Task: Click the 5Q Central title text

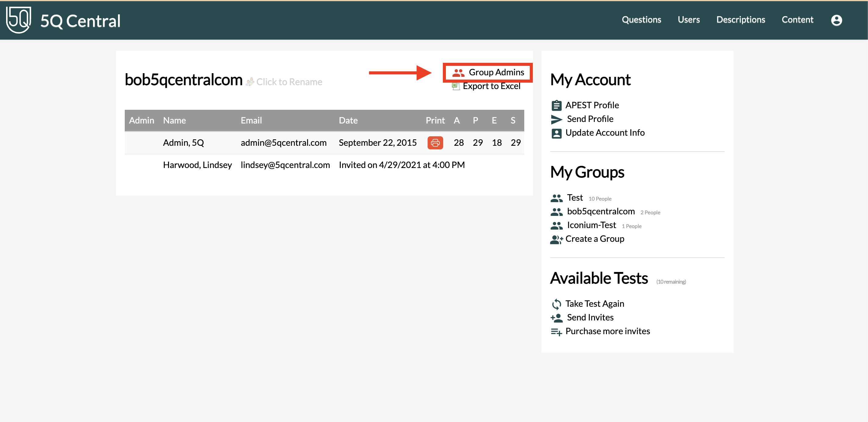Action: 80,21
